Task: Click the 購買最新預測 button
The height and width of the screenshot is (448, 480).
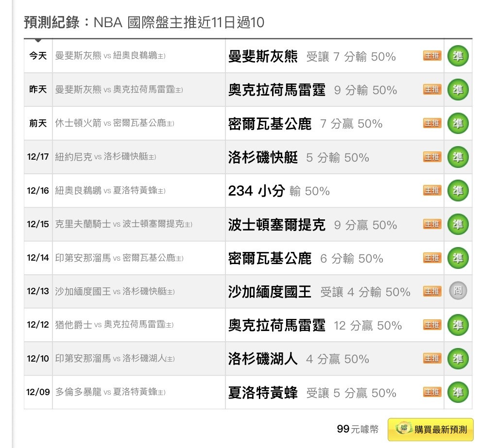Action: coord(430,430)
